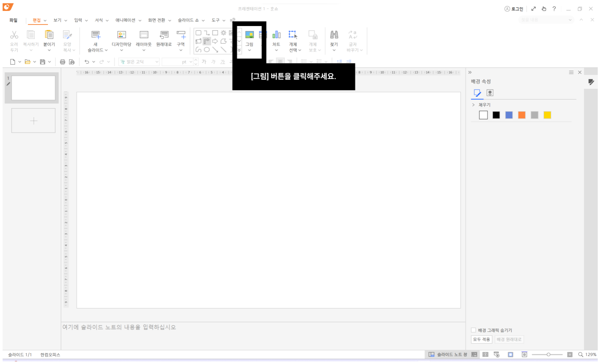Open the dropdown arrow under 그림
Screen dimensions: 601x364
(249, 50)
